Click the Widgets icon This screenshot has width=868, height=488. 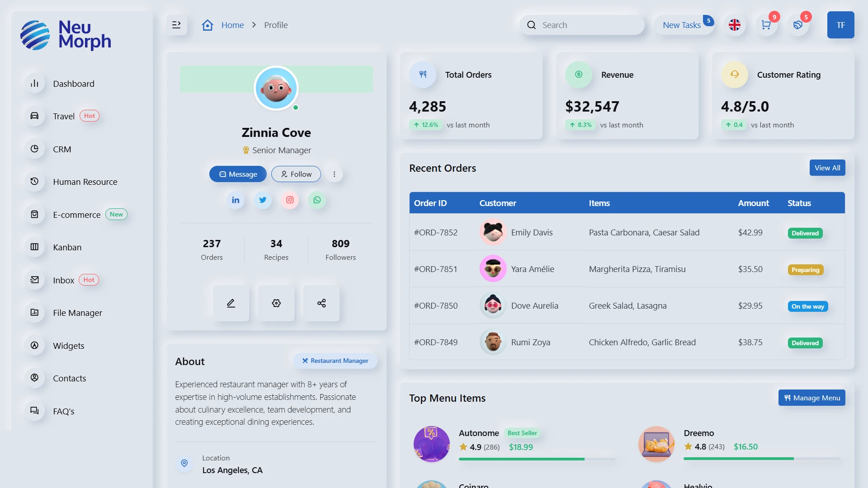[x=34, y=346]
